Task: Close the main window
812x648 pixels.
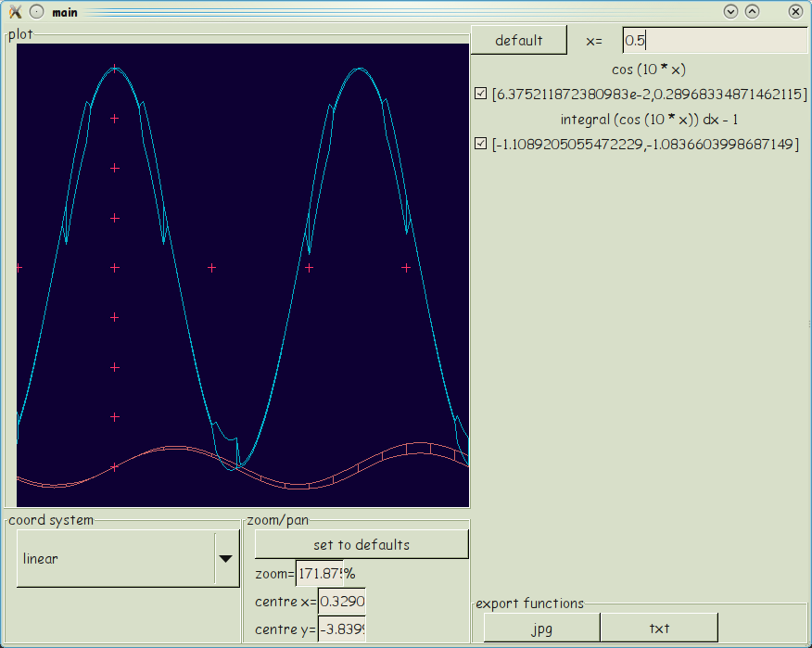Action: [x=795, y=12]
